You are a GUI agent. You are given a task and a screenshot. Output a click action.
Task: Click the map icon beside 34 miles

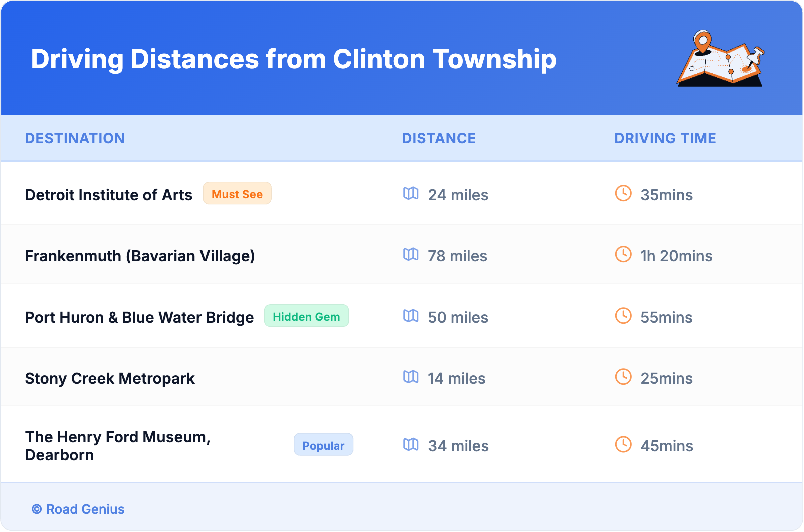coord(411,444)
